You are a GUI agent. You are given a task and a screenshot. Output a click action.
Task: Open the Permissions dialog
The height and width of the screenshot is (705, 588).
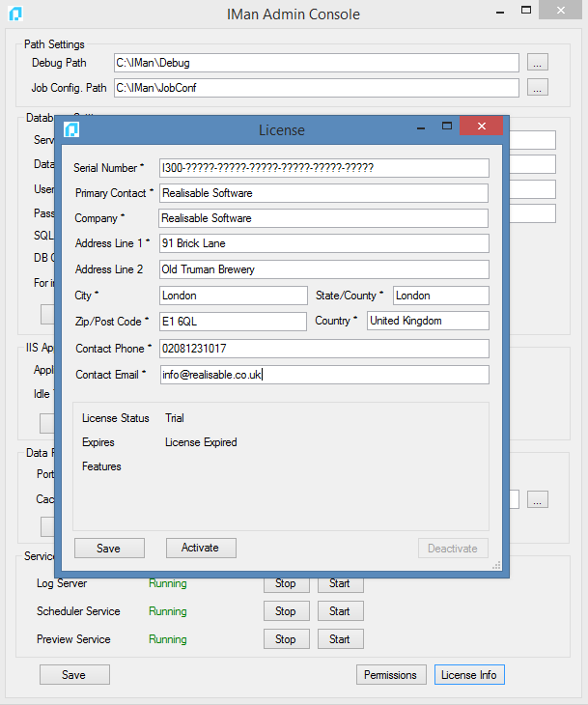point(391,675)
